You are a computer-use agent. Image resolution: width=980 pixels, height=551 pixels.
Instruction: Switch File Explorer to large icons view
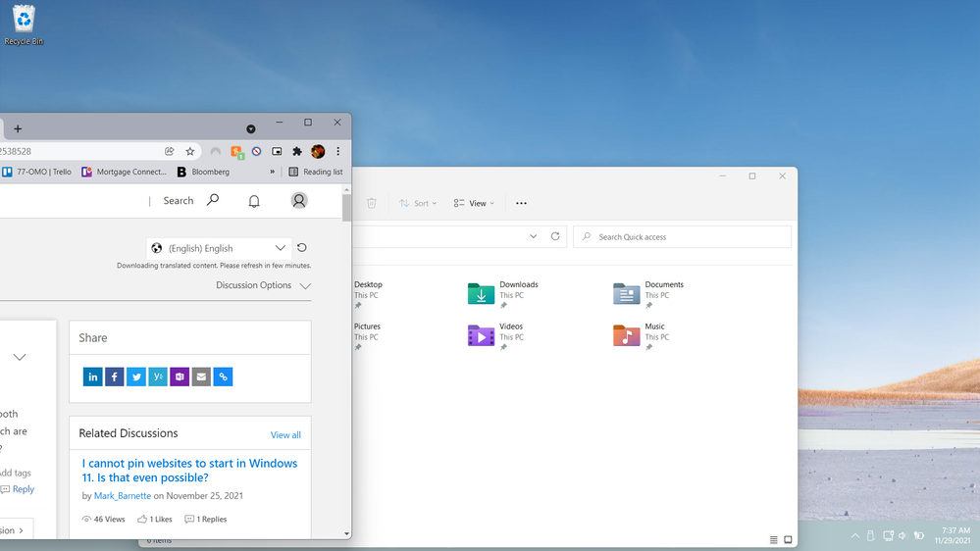pyautogui.click(x=788, y=540)
